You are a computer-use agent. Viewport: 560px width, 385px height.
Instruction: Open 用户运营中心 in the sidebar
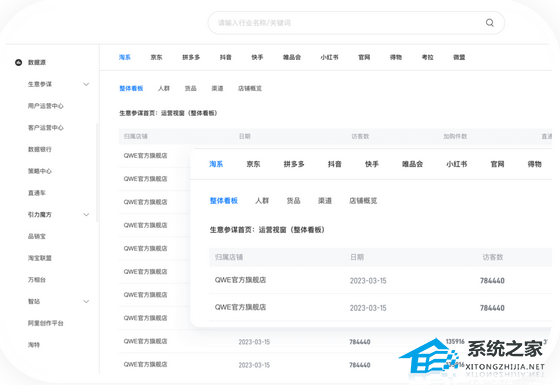(x=46, y=106)
